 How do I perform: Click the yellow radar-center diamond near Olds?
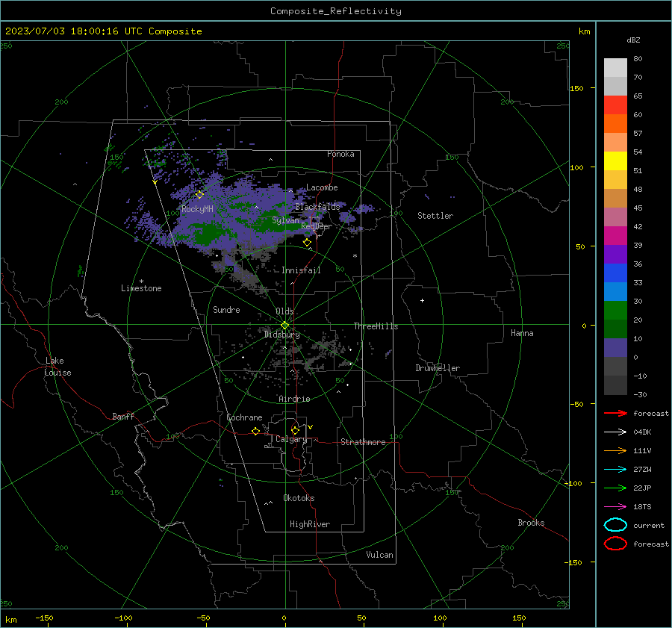pyautogui.click(x=285, y=325)
